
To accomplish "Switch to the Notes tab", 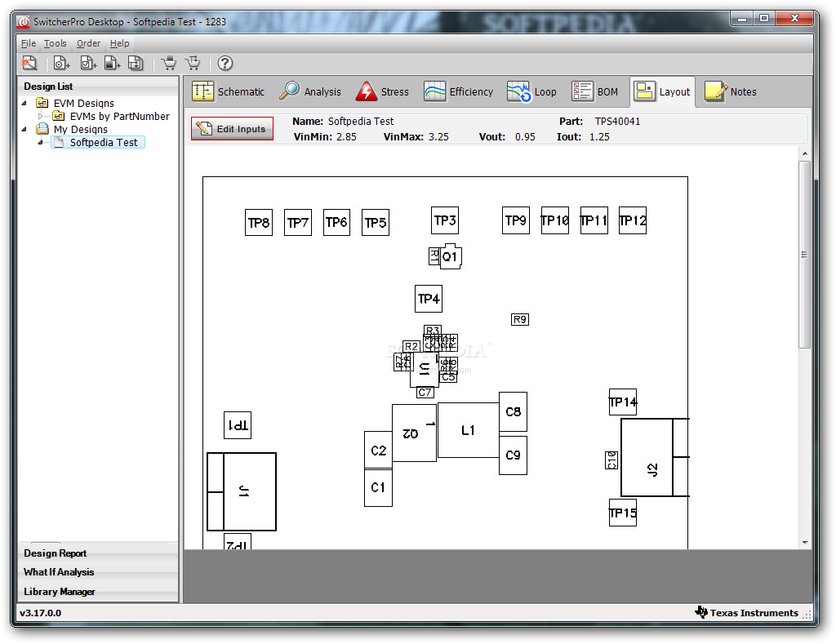I will (x=731, y=91).
